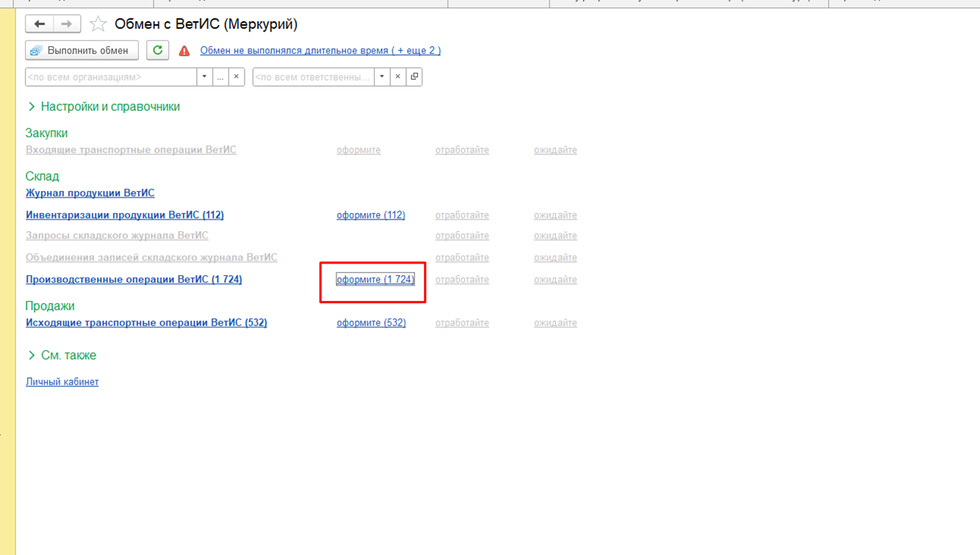Expand the См. также section
This screenshot has height=555, width=980.
pos(62,355)
